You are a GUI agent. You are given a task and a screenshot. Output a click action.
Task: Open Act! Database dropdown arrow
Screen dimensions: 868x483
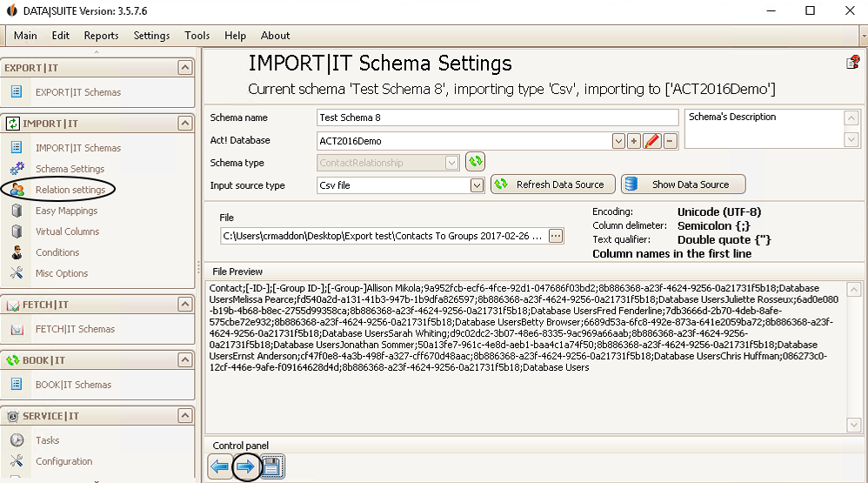(x=618, y=141)
